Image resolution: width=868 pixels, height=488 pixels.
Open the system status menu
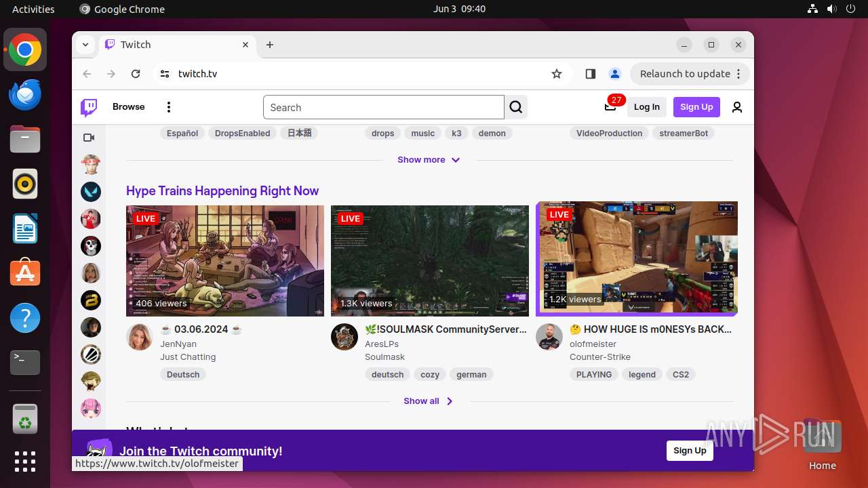831,9
